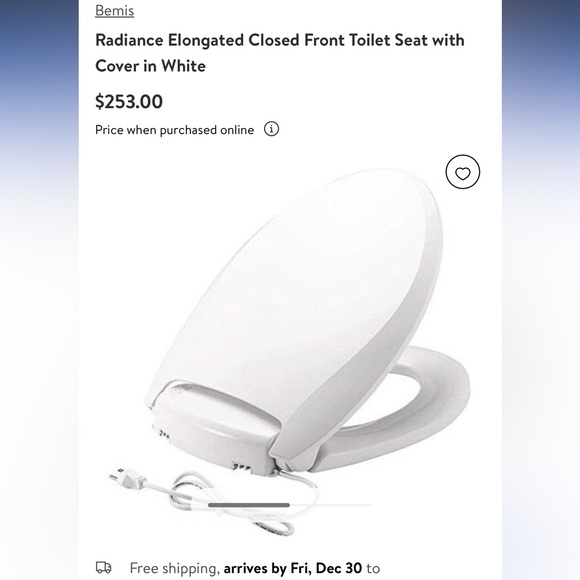Image resolution: width=580 pixels, height=580 pixels.
Task: Open the Bemis brand link
Action: pyautogui.click(x=114, y=10)
